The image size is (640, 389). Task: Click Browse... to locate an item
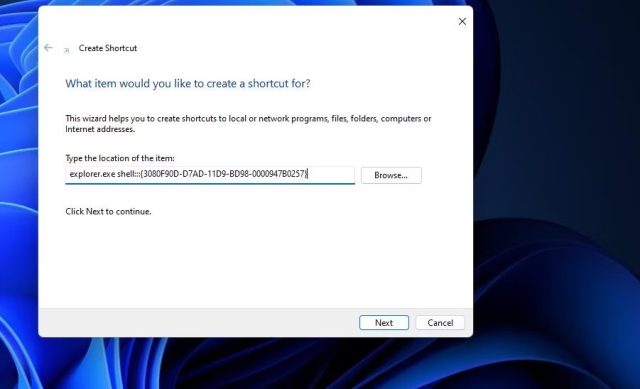click(x=391, y=175)
